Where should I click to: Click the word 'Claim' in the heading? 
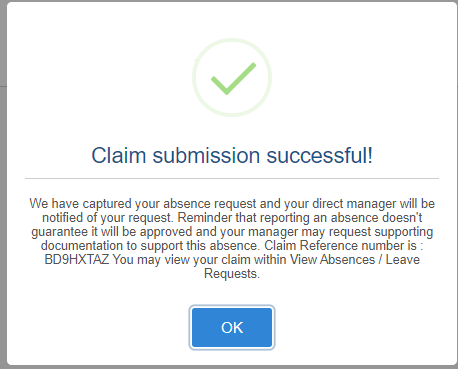pyautogui.click(x=119, y=155)
